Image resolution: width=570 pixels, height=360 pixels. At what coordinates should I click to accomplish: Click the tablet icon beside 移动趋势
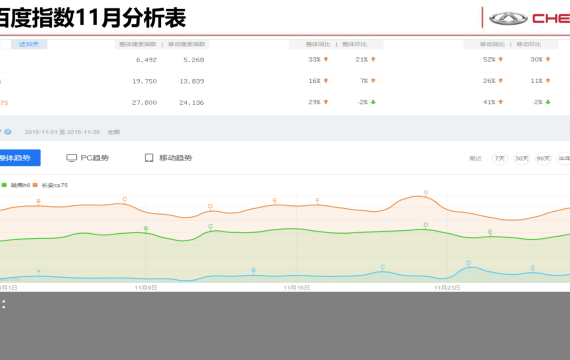pos(149,158)
